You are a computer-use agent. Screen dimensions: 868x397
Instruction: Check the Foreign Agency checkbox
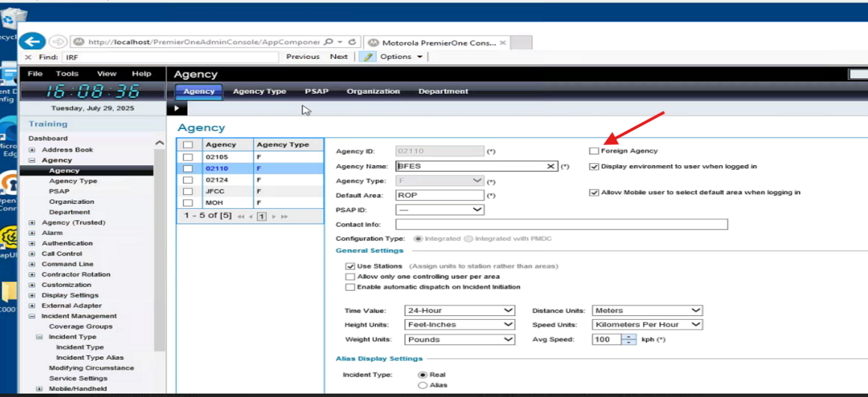(594, 151)
